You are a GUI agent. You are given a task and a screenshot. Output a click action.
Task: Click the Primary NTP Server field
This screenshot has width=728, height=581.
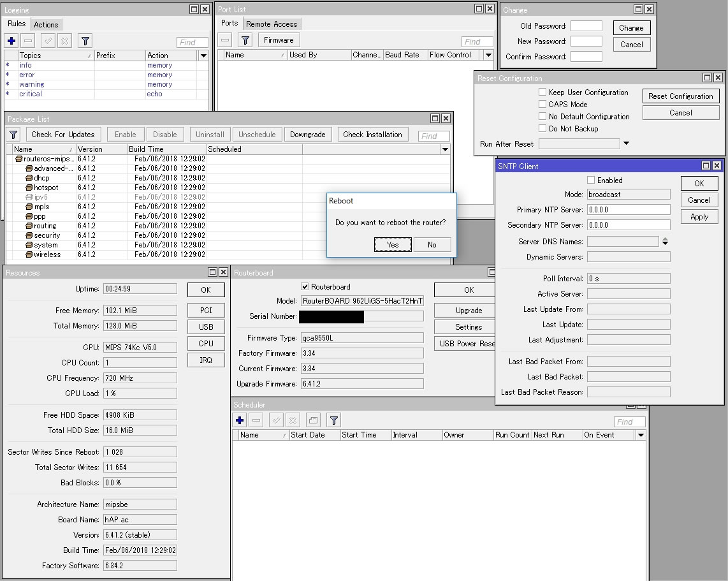pyautogui.click(x=628, y=210)
